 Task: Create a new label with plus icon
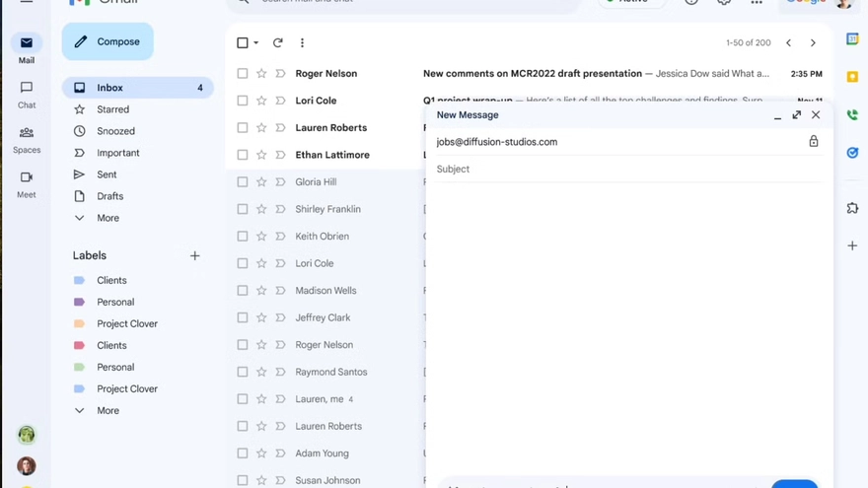[194, 256]
